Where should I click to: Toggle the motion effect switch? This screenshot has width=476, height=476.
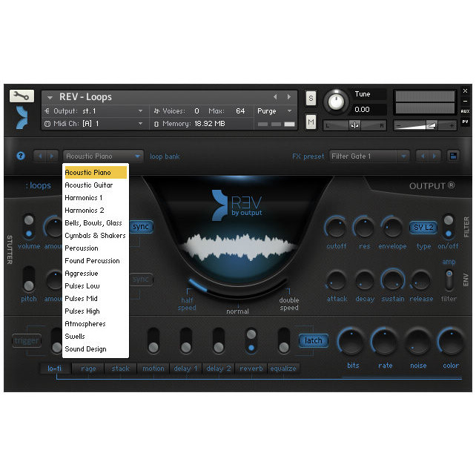click(x=153, y=340)
